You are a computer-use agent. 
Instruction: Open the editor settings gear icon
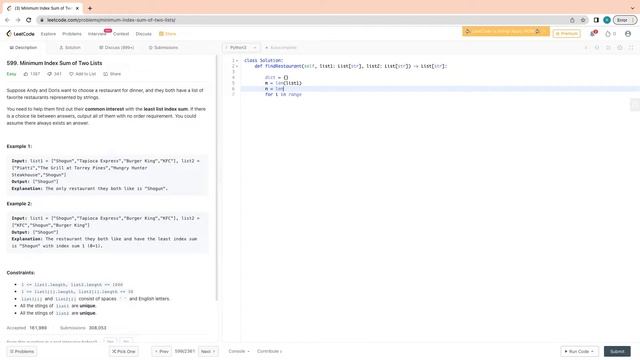[620, 48]
